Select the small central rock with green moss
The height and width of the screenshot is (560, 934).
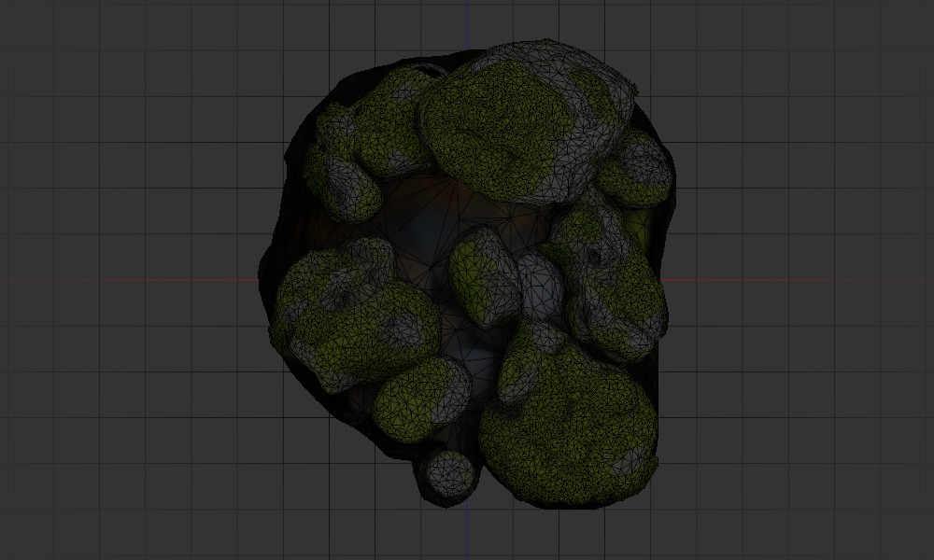tap(484, 277)
